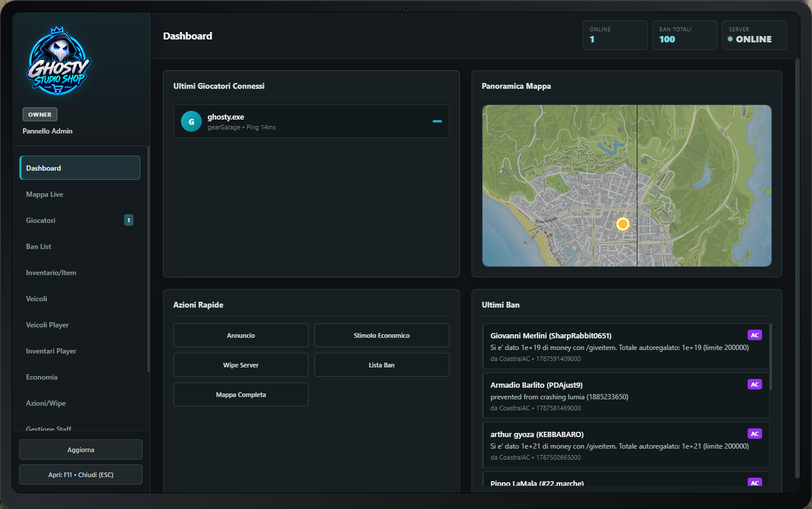Click the OWNER role badge
This screenshot has width=812, height=509.
click(40, 114)
